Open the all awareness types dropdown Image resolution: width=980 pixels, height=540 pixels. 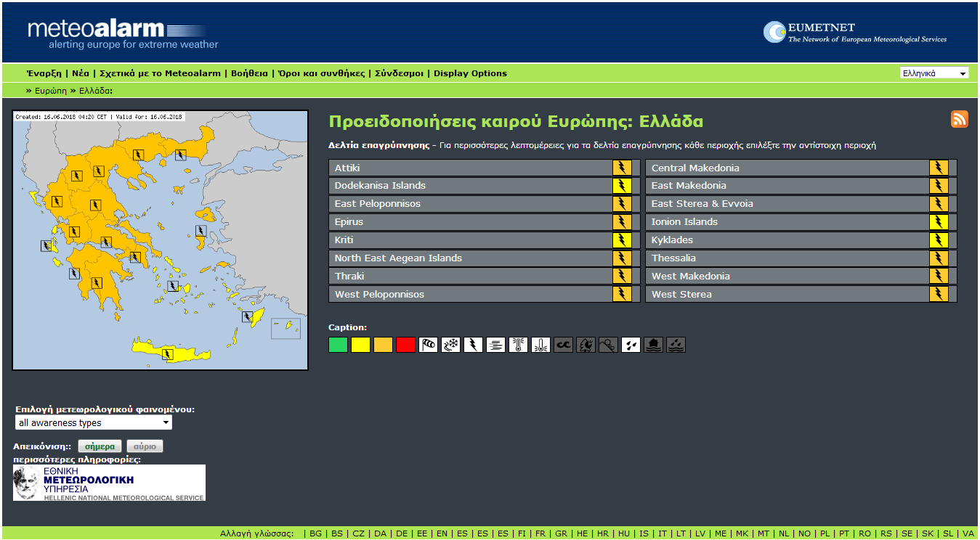93,422
